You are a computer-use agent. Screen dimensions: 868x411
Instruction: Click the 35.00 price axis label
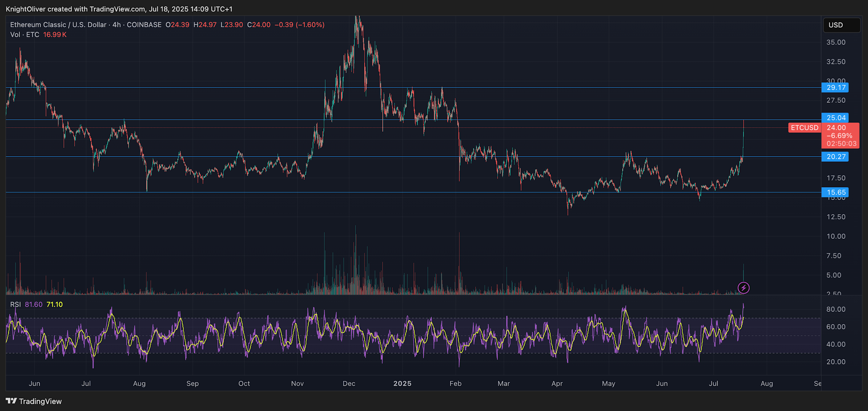click(836, 42)
